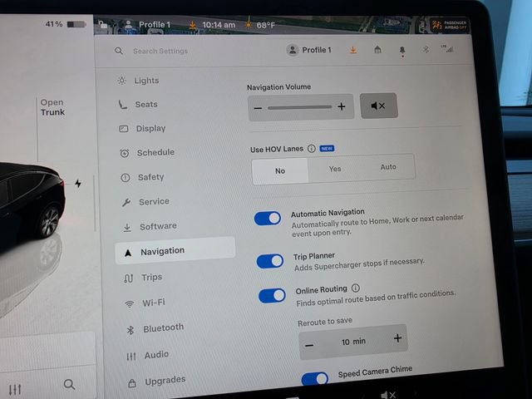
Task: Click the Bluetooth icon in settings header
Action: (426, 50)
